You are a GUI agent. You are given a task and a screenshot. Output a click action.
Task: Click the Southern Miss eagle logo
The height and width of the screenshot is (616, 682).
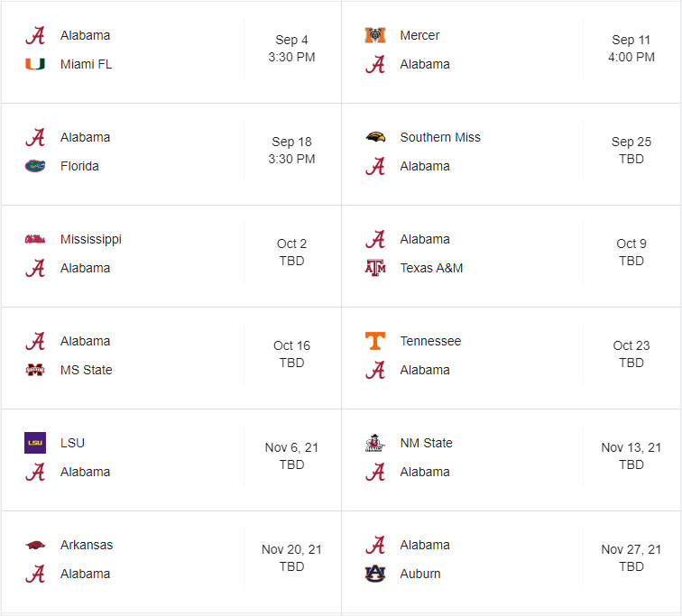375,137
